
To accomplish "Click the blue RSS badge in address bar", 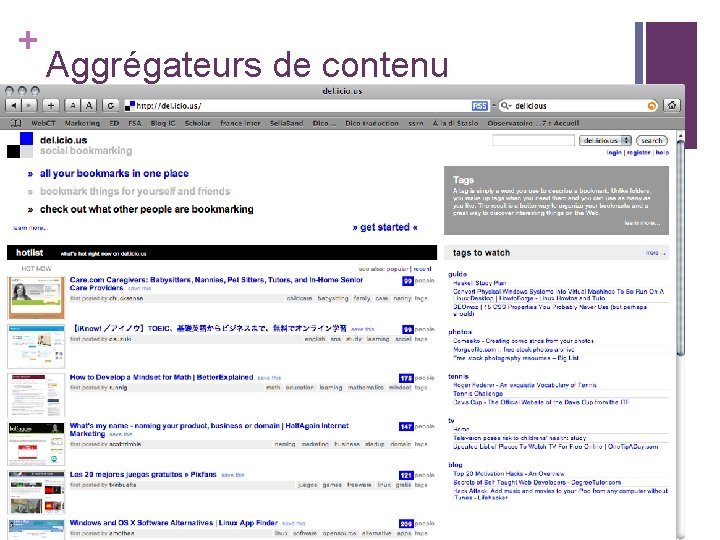I will 480,106.
